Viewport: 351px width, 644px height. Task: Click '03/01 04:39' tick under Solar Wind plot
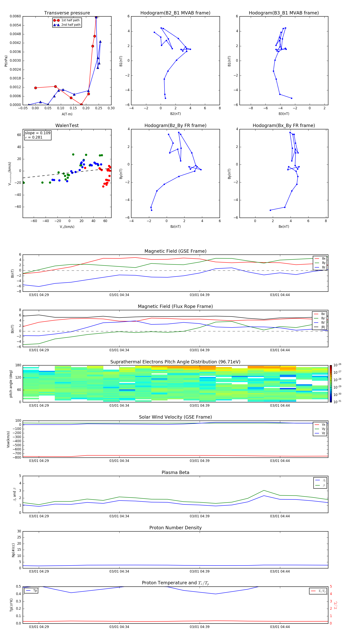click(x=200, y=461)
